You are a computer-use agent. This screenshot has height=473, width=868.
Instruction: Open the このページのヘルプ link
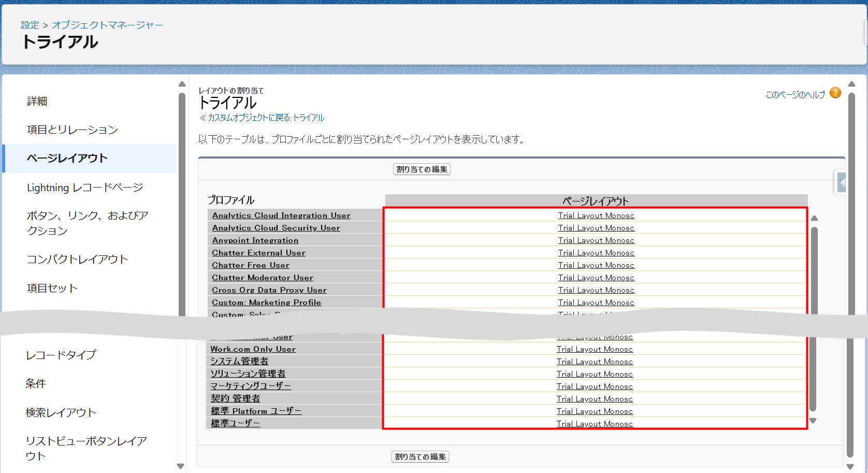795,95
